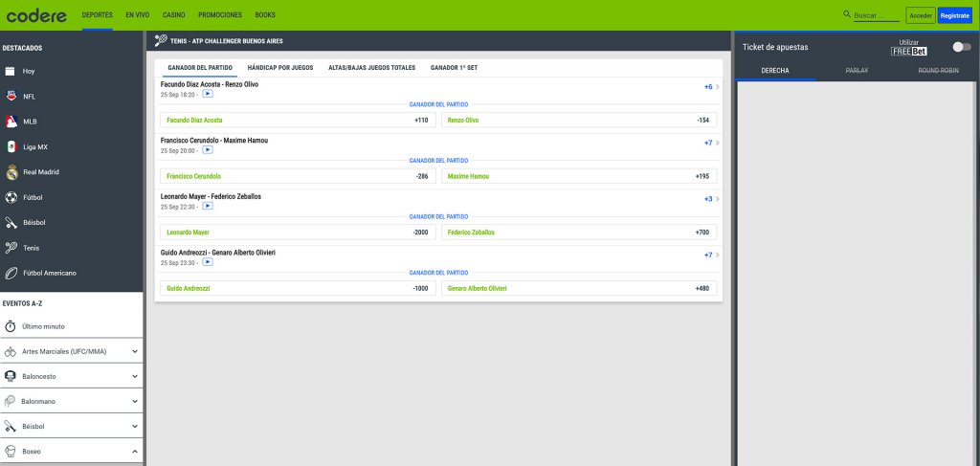Select the DERECHA ticket tab
Viewport: 980px width, 466px height.
775,71
